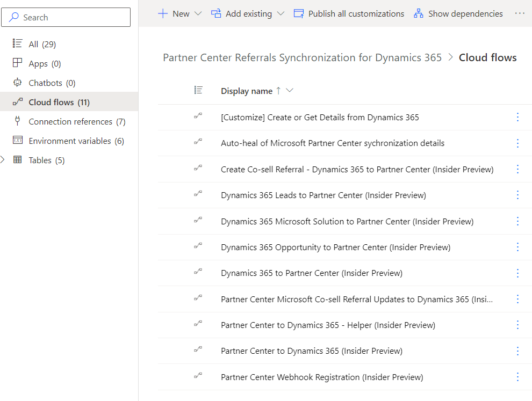Expand the New dropdown chevron
Image resolution: width=532 pixels, height=401 pixels.
point(198,14)
